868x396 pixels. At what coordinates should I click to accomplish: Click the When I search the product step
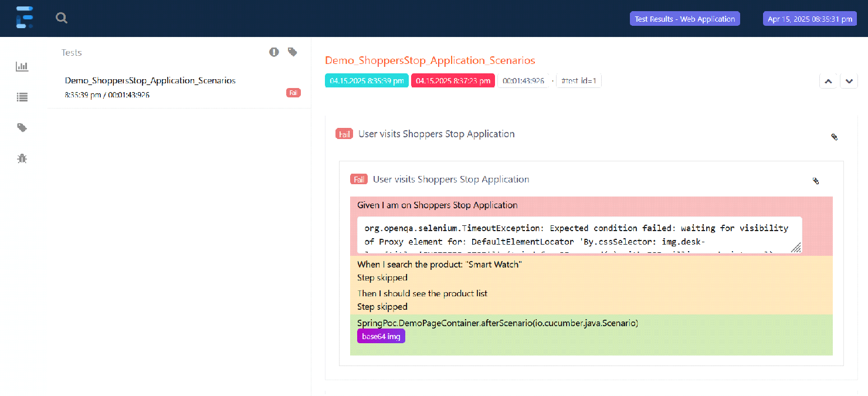(439, 265)
